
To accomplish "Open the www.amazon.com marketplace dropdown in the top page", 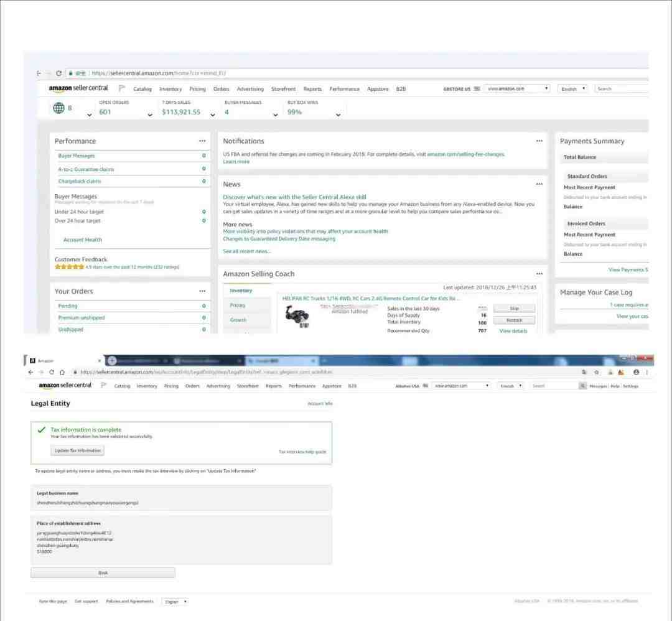I will click(517, 89).
